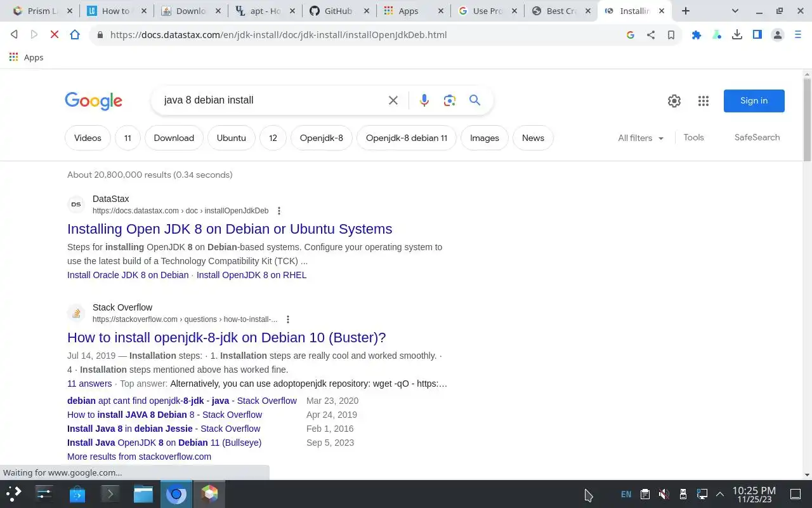Open the terminal from the taskbar

tap(110, 493)
